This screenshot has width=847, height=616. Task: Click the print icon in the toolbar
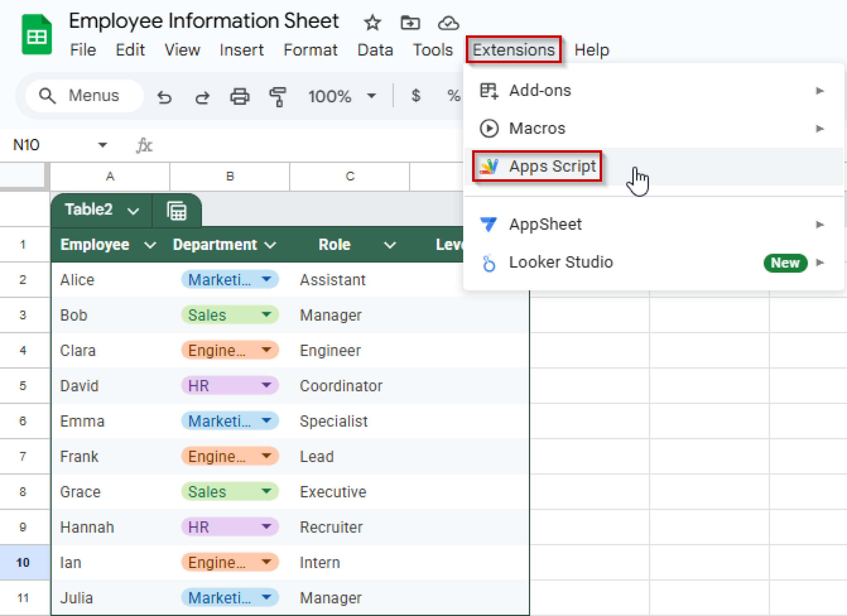coord(240,96)
